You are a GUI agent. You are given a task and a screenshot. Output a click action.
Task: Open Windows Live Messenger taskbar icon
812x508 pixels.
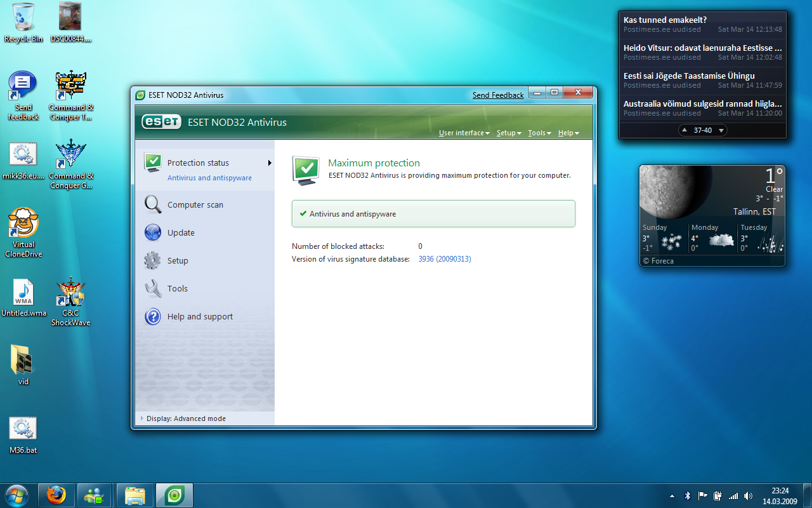[94, 495]
